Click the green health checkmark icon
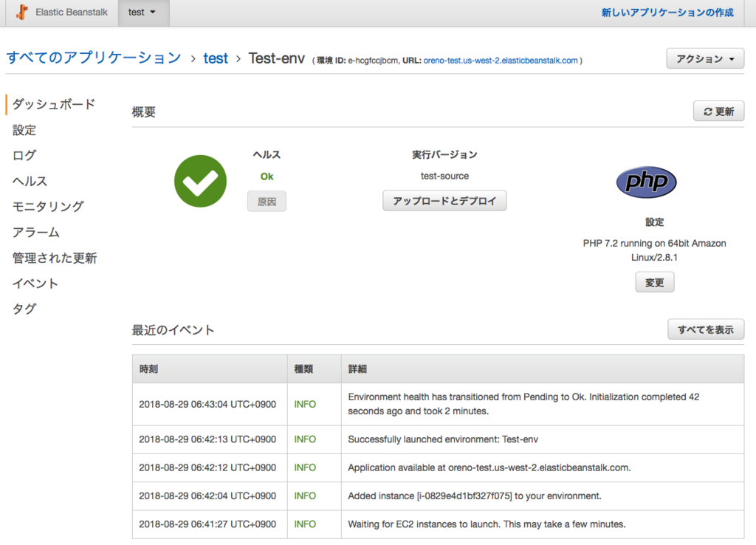This screenshot has height=545, width=756. (x=200, y=181)
